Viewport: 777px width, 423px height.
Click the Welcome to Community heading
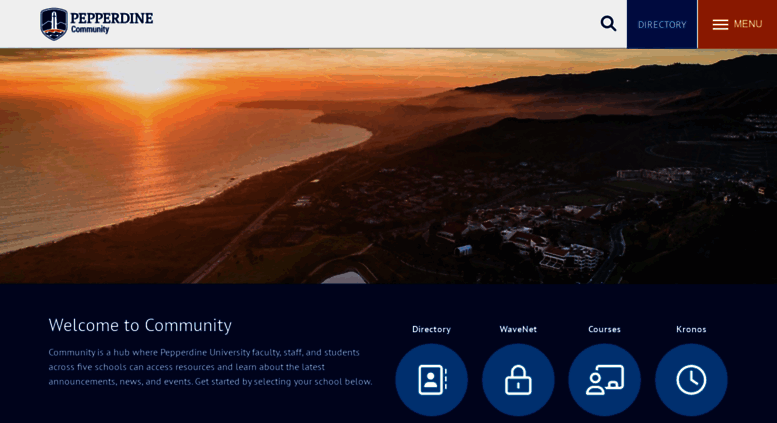tap(140, 325)
